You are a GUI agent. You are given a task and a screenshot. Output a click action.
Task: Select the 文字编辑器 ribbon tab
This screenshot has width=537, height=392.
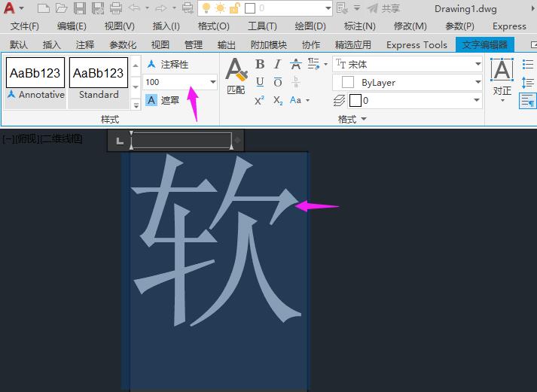(x=484, y=45)
